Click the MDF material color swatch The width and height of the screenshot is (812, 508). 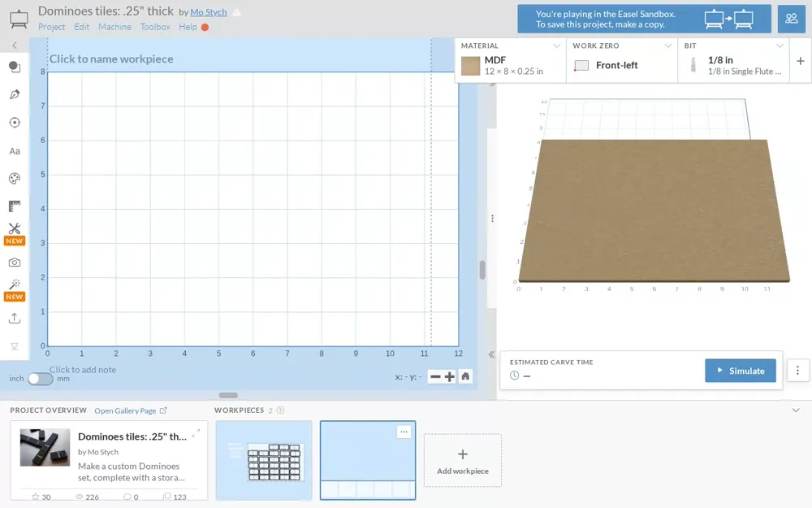470,66
